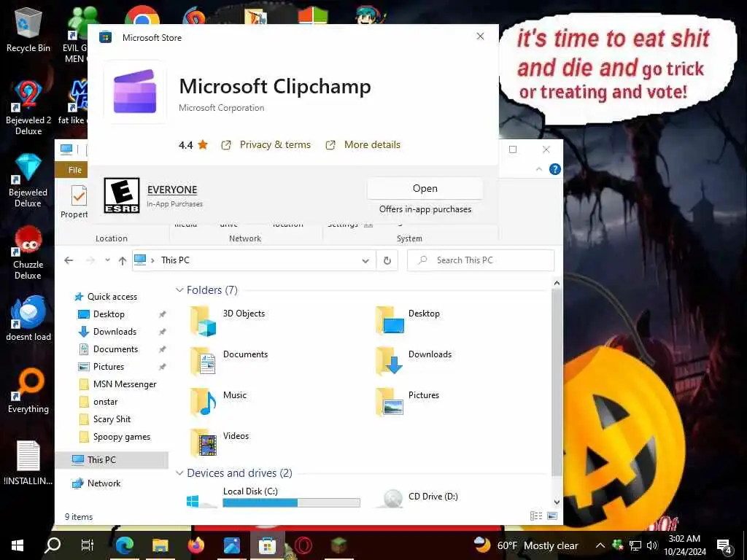
Task: Click the ESRB Everyone rating badge
Action: tap(122, 195)
